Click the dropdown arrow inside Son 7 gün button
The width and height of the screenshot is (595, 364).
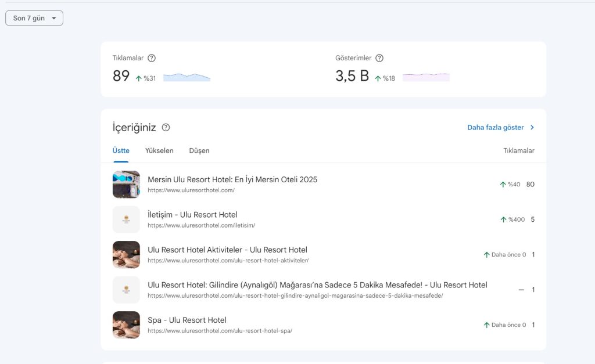55,18
